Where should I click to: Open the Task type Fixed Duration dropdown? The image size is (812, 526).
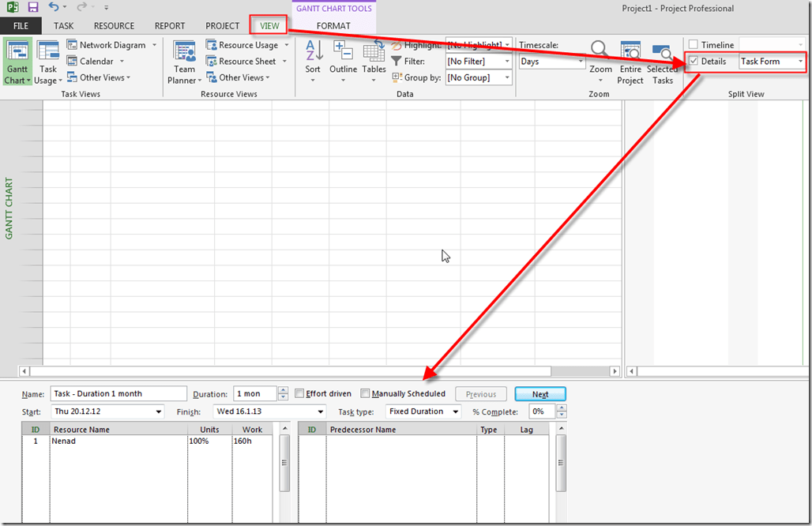[456, 411]
